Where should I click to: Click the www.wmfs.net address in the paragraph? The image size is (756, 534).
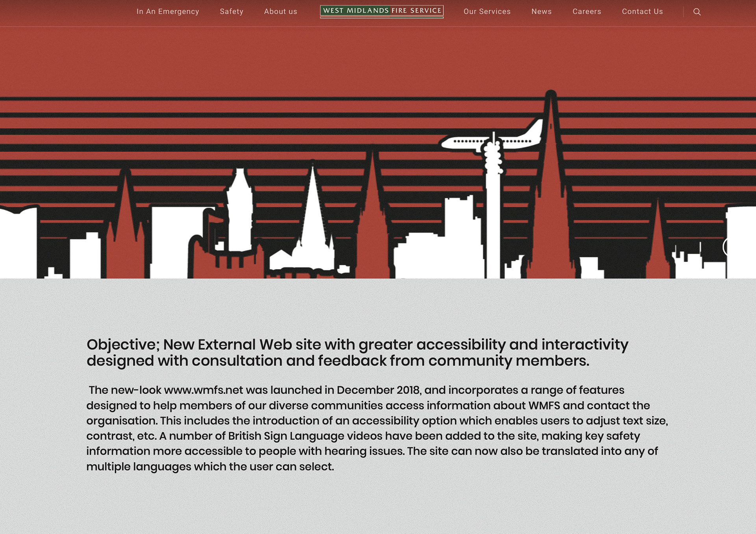pyautogui.click(x=204, y=390)
